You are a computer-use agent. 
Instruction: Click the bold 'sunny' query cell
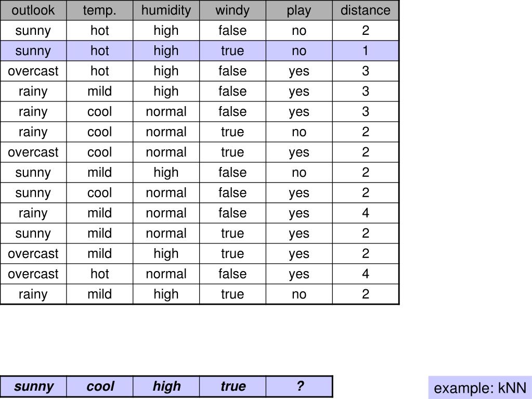pos(33,386)
